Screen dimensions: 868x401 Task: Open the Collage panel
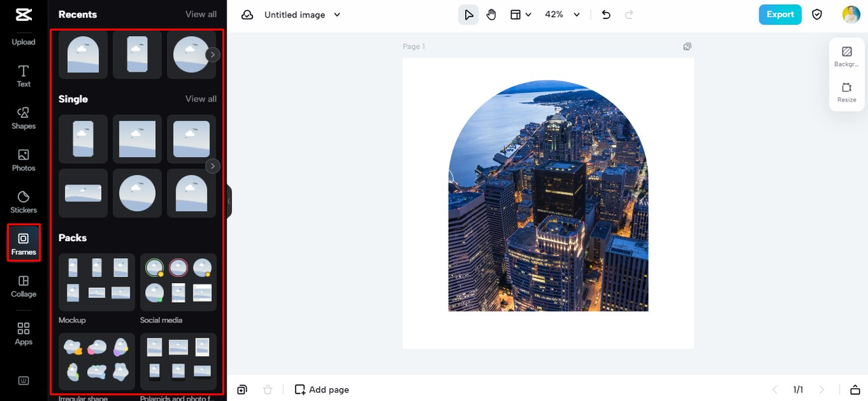(23, 286)
